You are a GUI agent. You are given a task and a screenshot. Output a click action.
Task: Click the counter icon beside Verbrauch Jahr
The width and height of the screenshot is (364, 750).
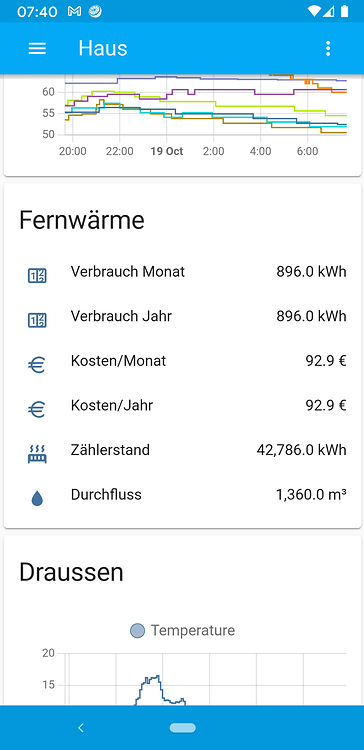pos(37,320)
